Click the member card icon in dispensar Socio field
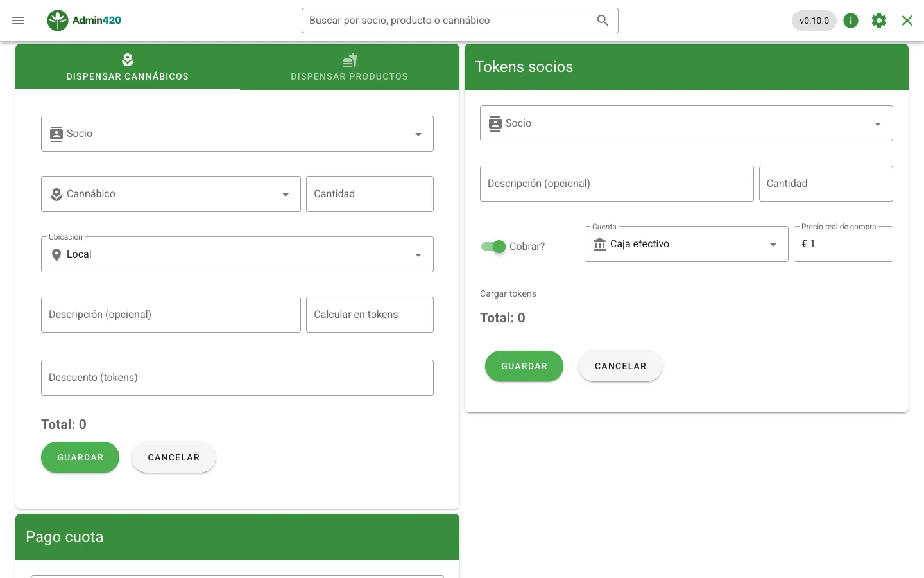 click(x=56, y=134)
